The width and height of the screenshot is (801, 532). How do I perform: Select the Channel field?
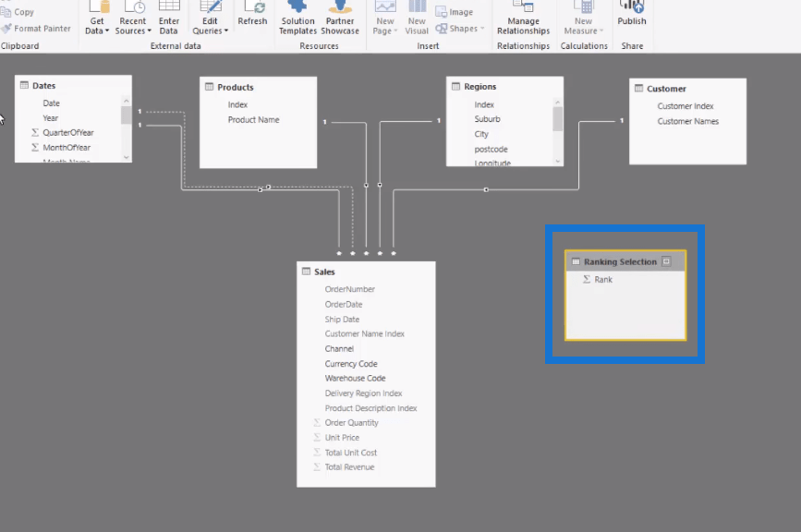pyautogui.click(x=339, y=349)
